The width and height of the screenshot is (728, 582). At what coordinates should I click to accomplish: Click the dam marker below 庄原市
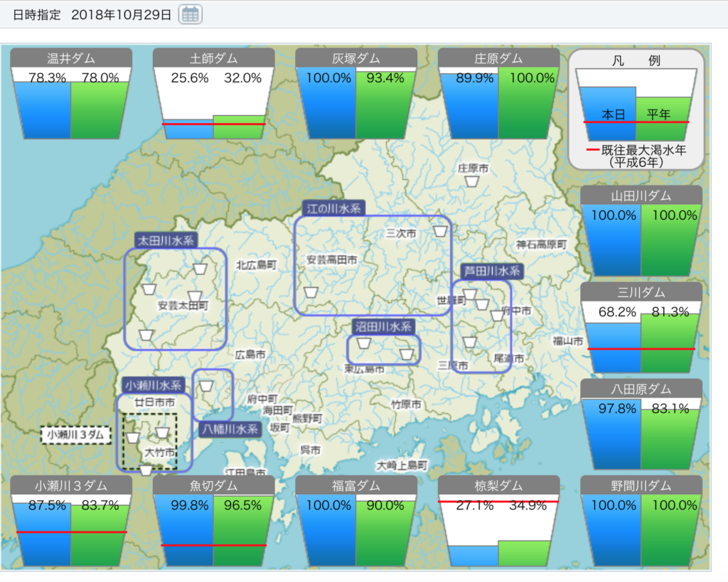(471, 182)
